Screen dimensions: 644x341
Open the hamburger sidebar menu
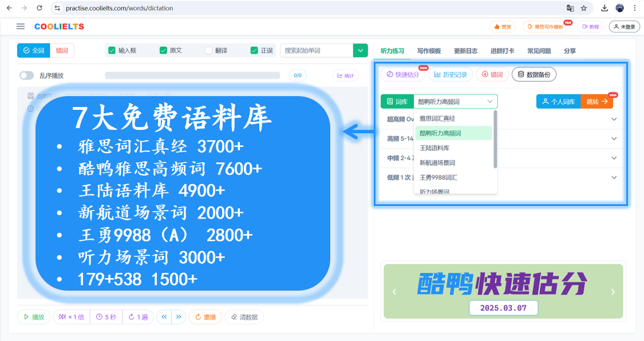click(21, 26)
